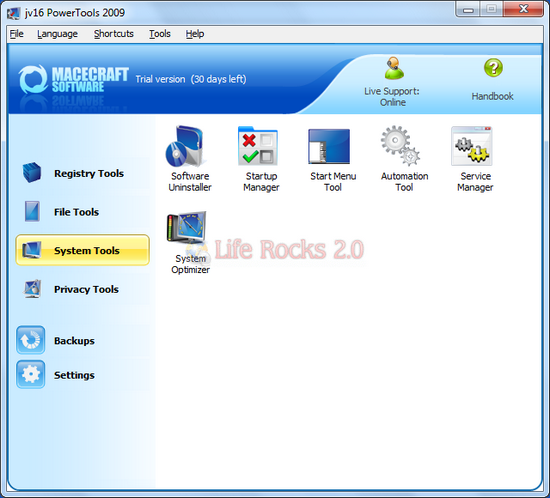Open the Handbook question mark icon

(x=493, y=68)
